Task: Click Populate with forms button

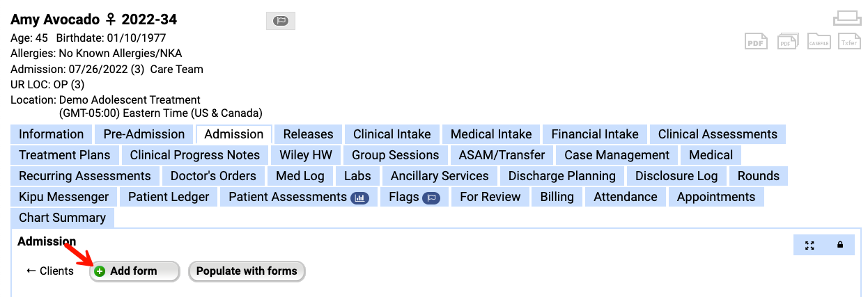Action: [x=247, y=271]
